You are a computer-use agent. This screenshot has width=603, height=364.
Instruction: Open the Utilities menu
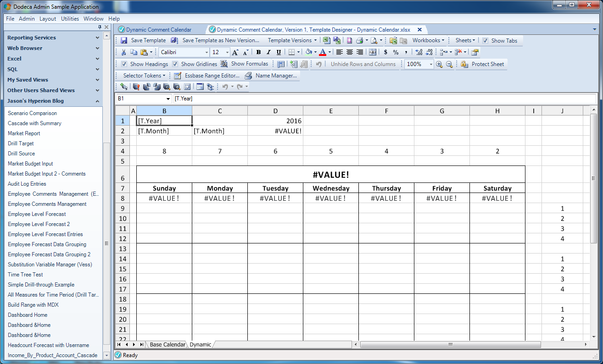tap(70, 19)
